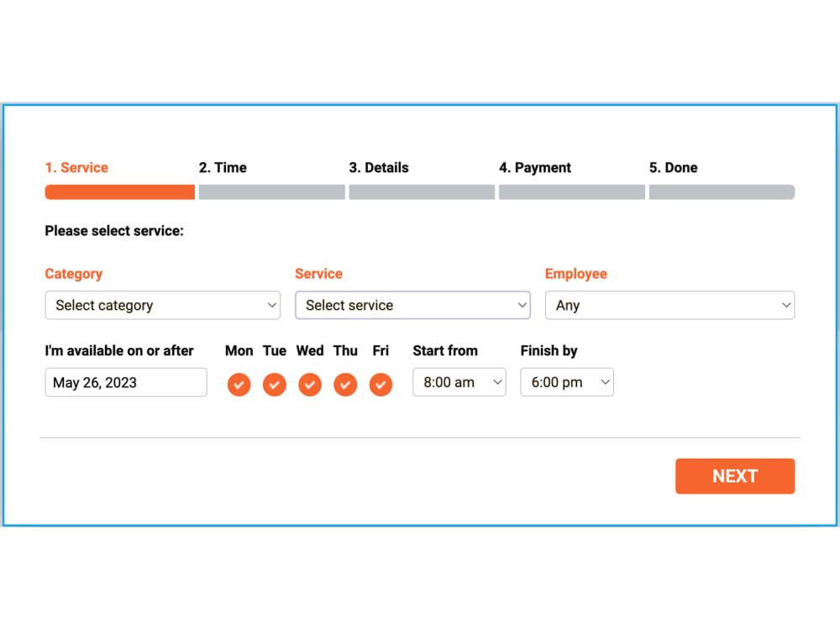Click the Select category dropdown arrow
This screenshot has width=840, height=630.
click(270, 305)
